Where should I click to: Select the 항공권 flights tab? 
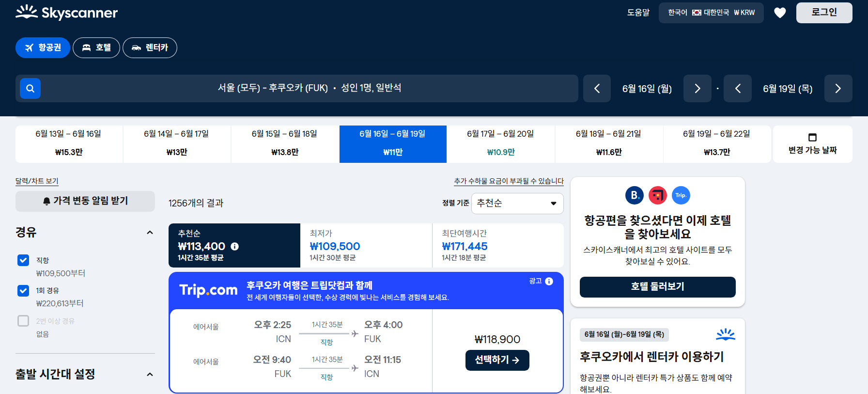43,47
